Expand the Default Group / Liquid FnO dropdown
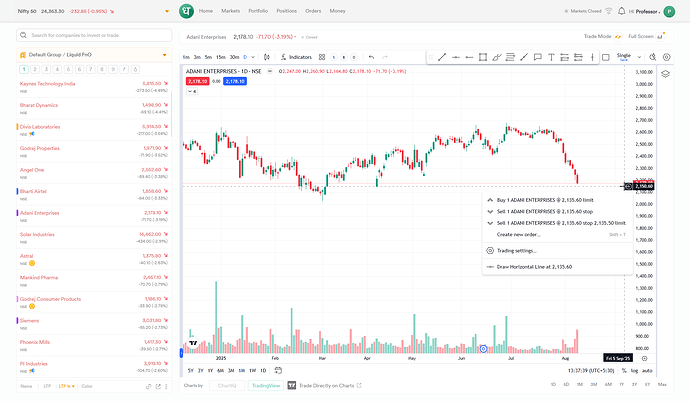The width and height of the screenshot is (690, 401). 165,55
